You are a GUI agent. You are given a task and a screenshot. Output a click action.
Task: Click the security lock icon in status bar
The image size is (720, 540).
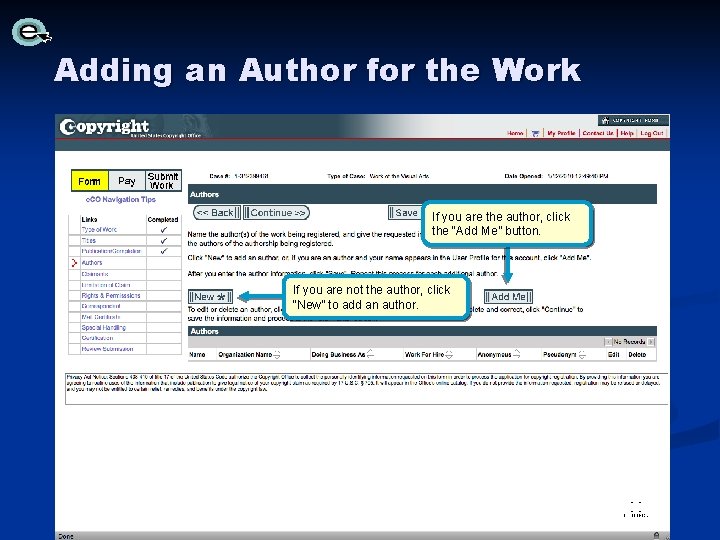[656, 535]
